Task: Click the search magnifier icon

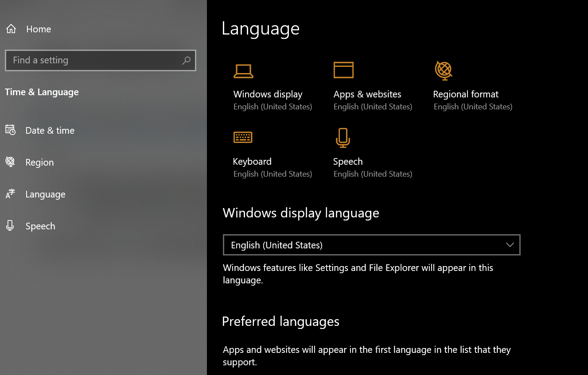Action: pyautogui.click(x=186, y=61)
